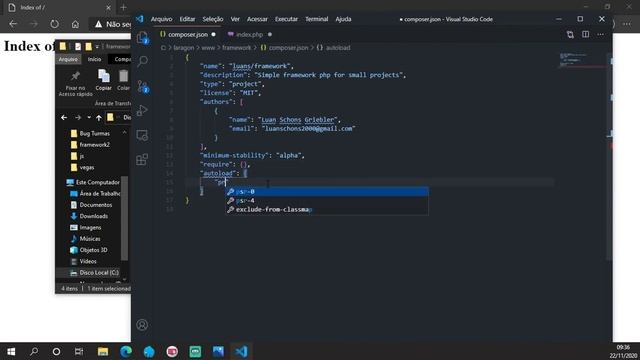This screenshot has height=360, width=640.
Task: Click the File Explorer navigation pane scrollbar
Action: pos(124,218)
